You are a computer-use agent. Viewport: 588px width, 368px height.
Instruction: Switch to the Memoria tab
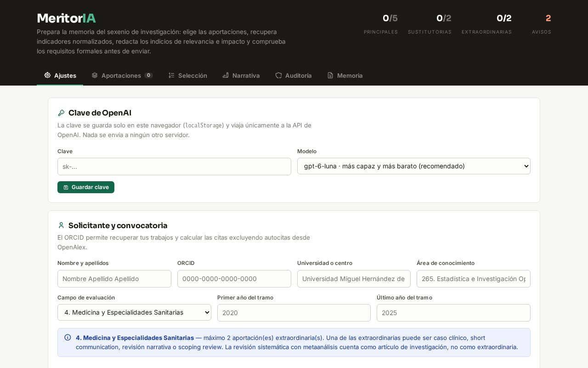click(x=345, y=75)
